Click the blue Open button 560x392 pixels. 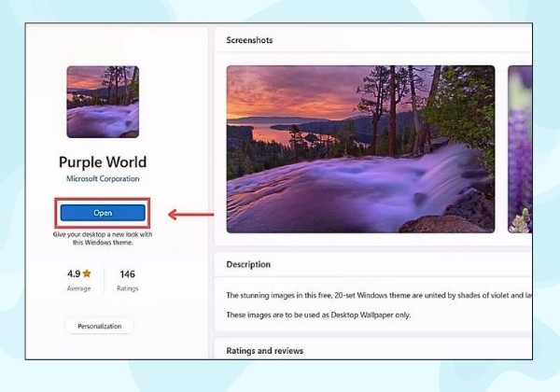pyautogui.click(x=103, y=213)
